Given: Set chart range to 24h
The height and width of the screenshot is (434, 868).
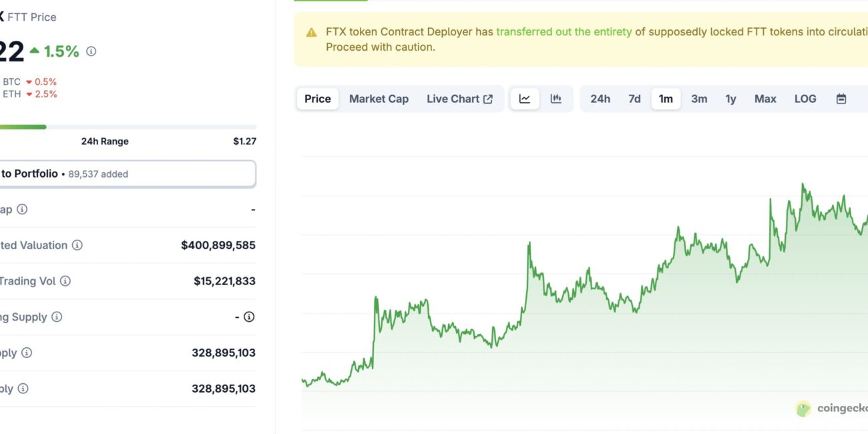Looking at the screenshot, I should pyautogui.click(x=600, y=99).
